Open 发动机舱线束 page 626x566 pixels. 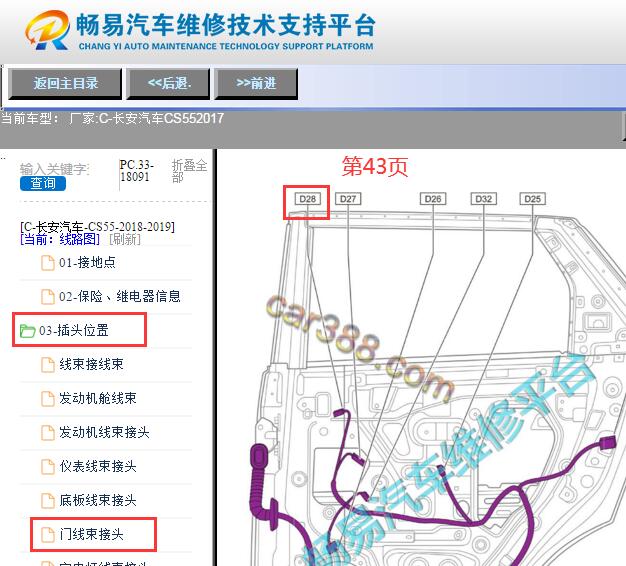(98, 398)
